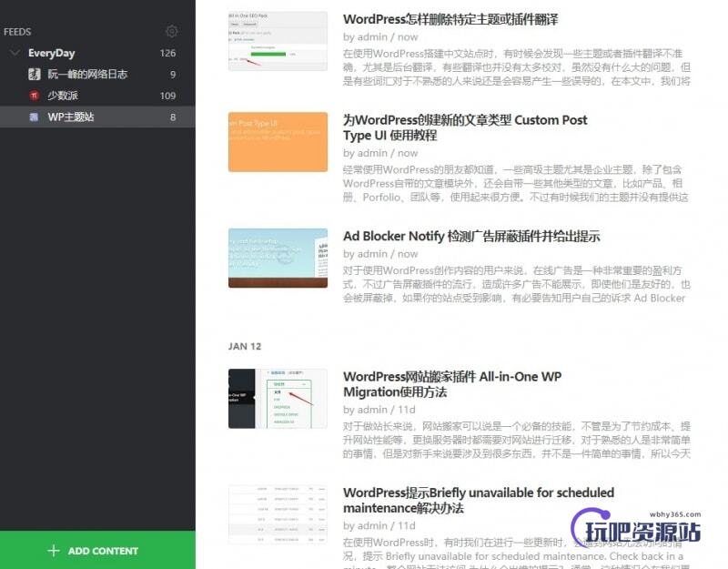Click the Briefly unavailable article table thumbnail
728x569 pixels.
[278, 514]
